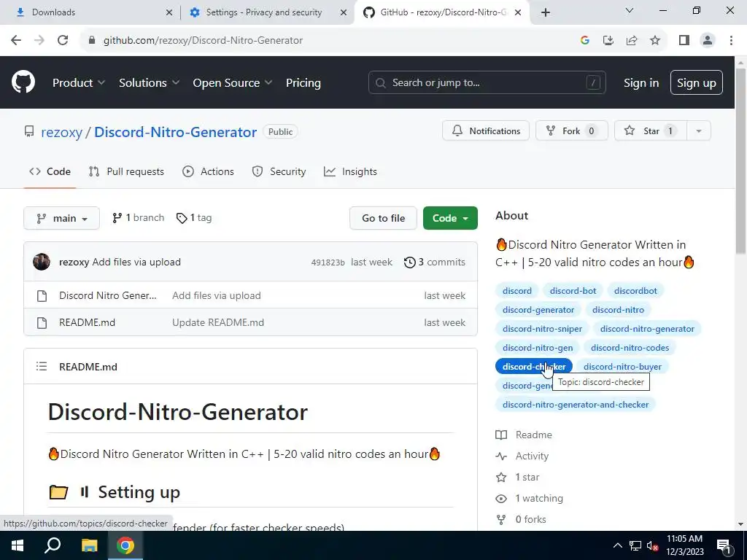
Task: View the 1 branch link
Action: click(x=138, y=217)
